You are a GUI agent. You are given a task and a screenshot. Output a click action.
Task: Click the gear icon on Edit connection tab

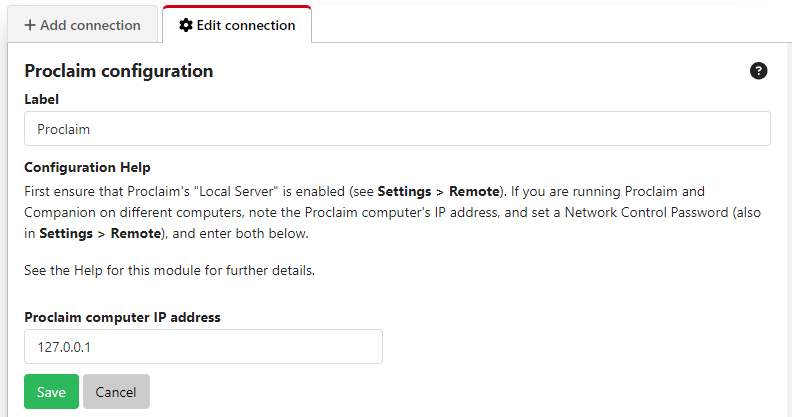coord(185,25)
